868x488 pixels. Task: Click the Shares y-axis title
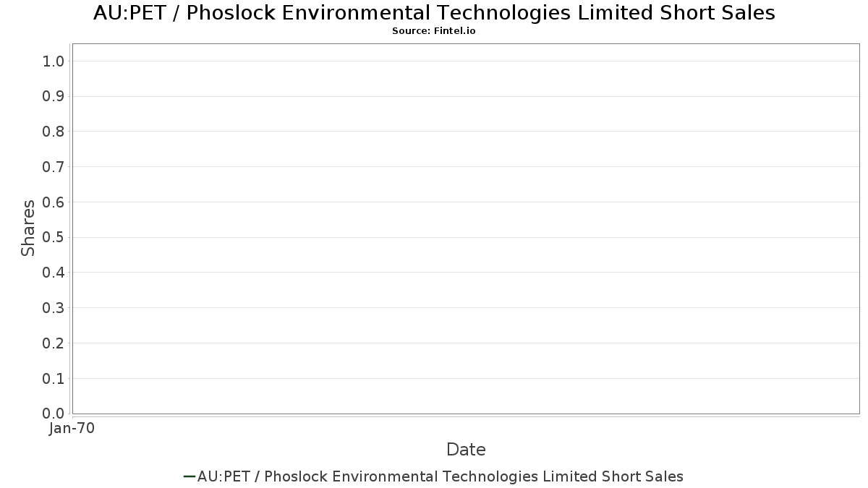28,228
